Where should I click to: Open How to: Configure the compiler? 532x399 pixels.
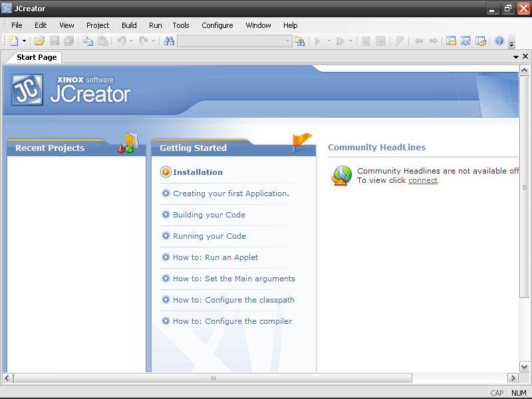232,321
